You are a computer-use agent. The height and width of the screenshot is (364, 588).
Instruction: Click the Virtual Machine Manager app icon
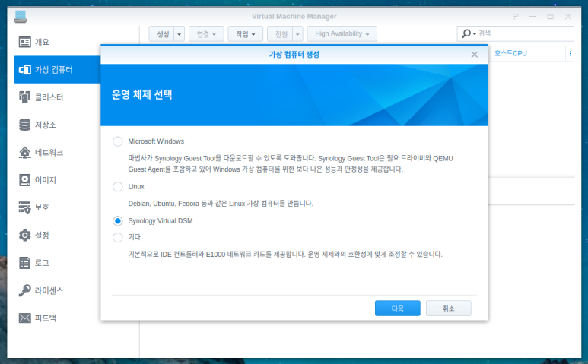tap(21, 17)
